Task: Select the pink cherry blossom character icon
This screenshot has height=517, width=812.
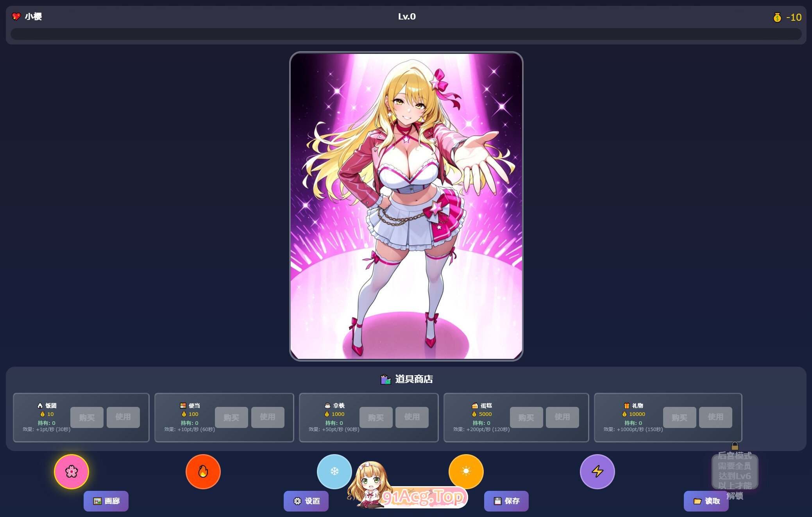Action: [x=72, y=471]
